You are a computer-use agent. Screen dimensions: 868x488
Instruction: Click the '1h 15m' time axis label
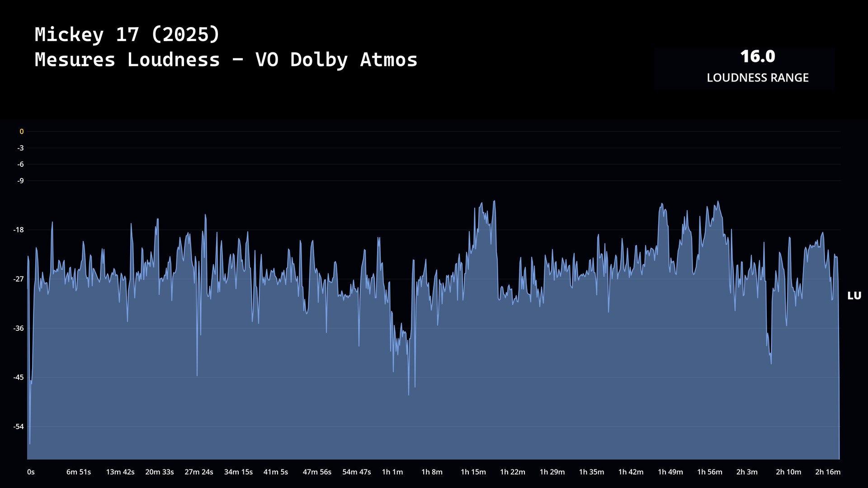pos(473,472)
